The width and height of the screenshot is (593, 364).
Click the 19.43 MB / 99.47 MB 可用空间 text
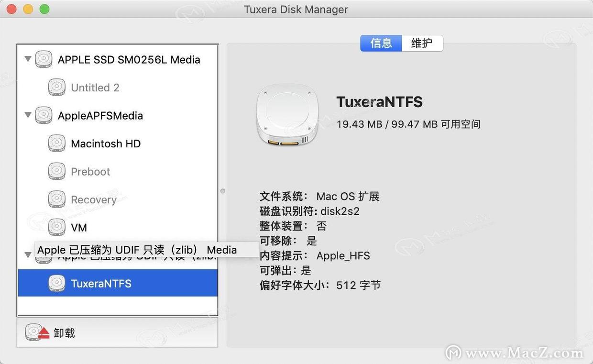tap(408, 124)
